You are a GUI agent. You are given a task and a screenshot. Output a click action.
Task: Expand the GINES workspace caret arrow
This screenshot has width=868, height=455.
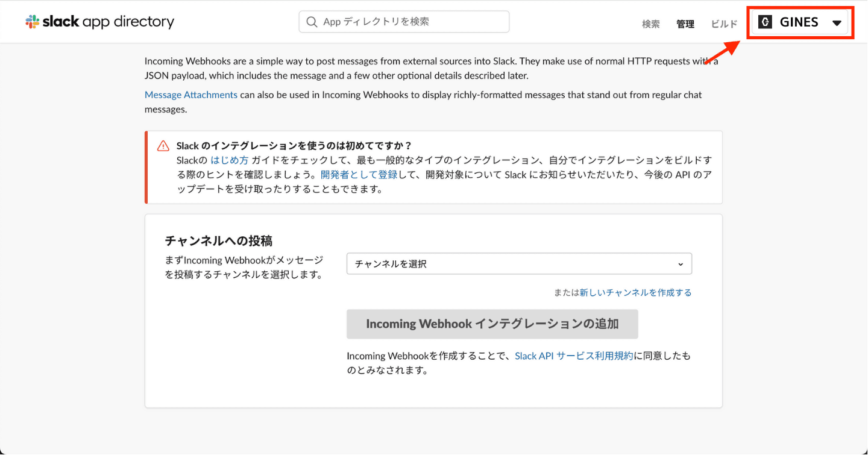click(x=837, y=23)
